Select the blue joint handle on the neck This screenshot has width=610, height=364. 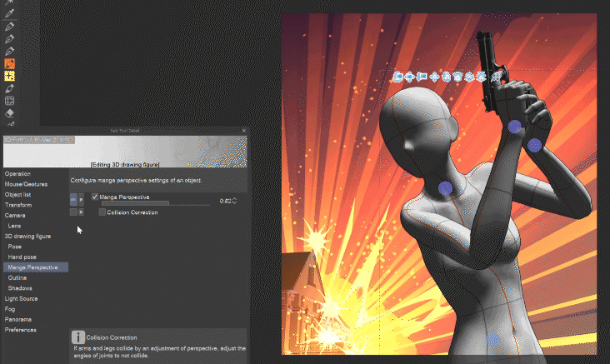[446, 188]
